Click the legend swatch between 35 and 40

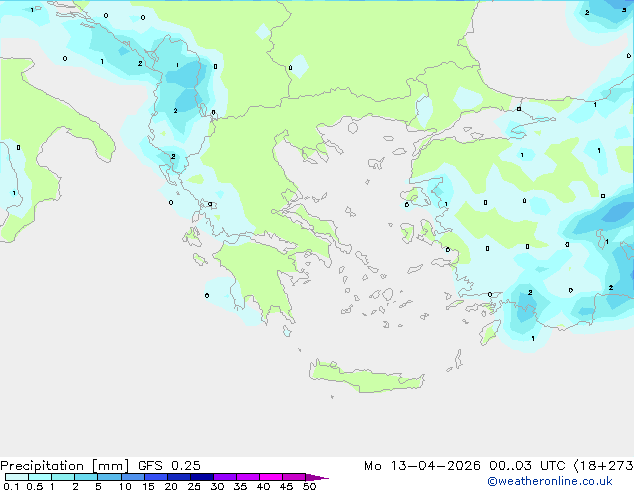click(247, 477)
